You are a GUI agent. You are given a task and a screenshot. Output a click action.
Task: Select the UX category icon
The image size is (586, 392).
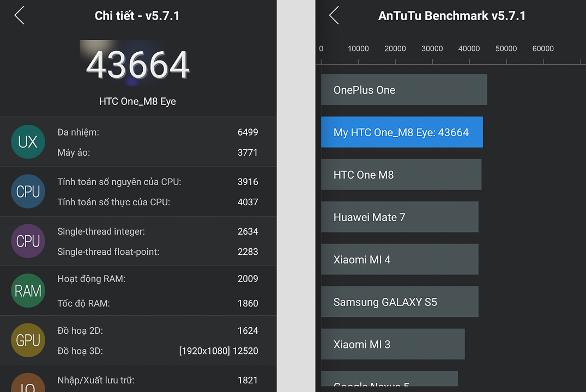click(x=28, y=142)
